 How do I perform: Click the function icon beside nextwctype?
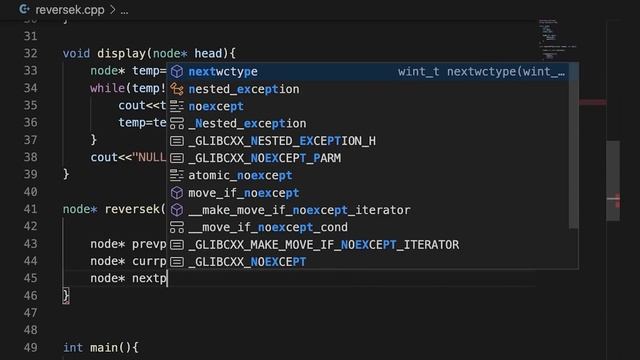177,71
